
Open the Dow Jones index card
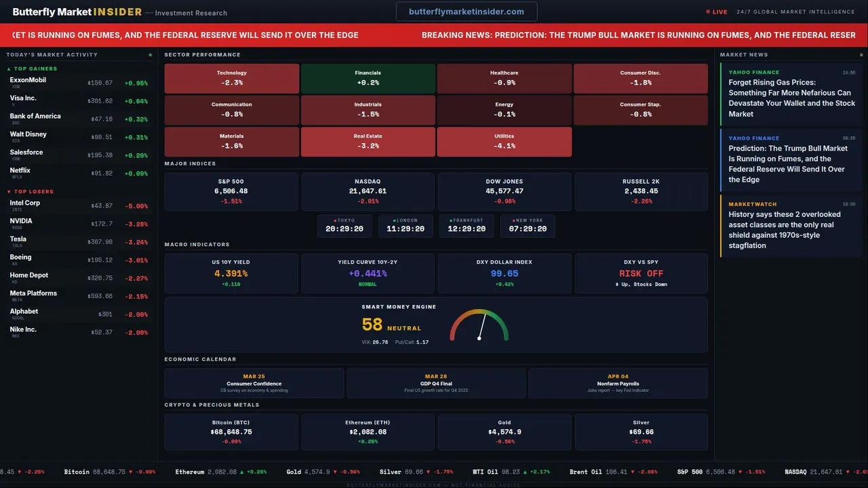(505, 192)
